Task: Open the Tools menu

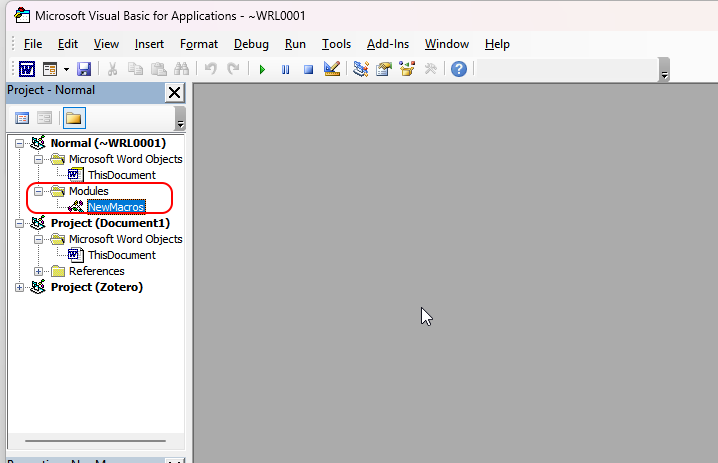Action: 336,44
